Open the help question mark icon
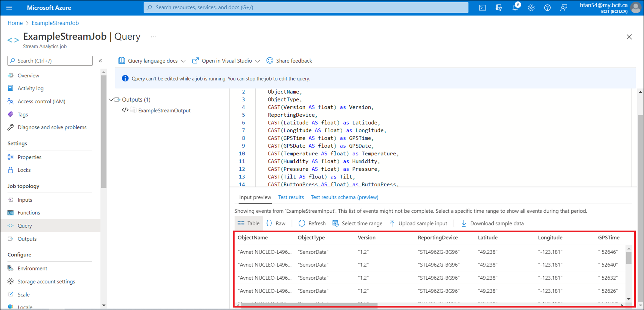 (x=547, y=8)
